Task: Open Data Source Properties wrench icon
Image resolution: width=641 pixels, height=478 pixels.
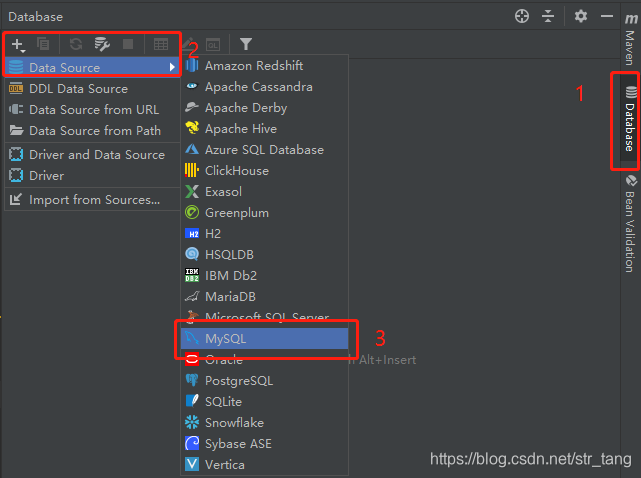Action: click(x=102, y=44)
